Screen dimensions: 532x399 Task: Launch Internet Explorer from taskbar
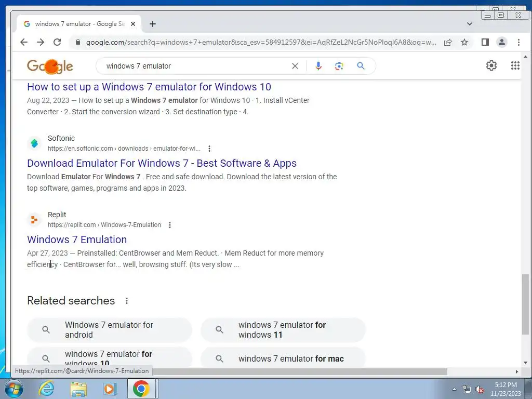[46, 389]
